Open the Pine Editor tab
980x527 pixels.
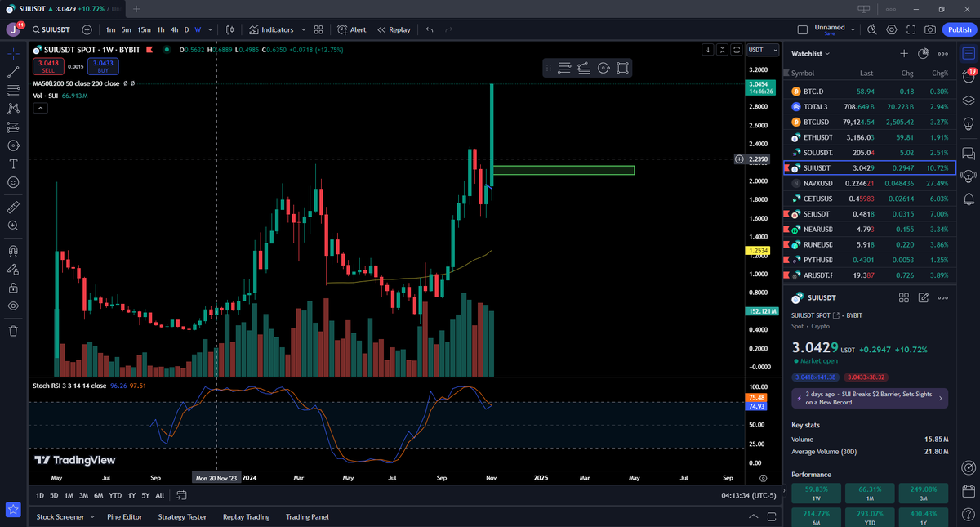(x=124, y=517)
